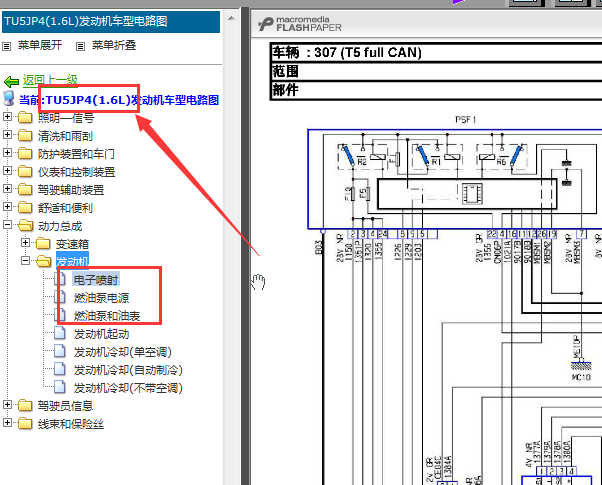This screenshot has height=485, width=602.
Task: Click the folder icon of 变速箱
Action: [x=43, y=244]
